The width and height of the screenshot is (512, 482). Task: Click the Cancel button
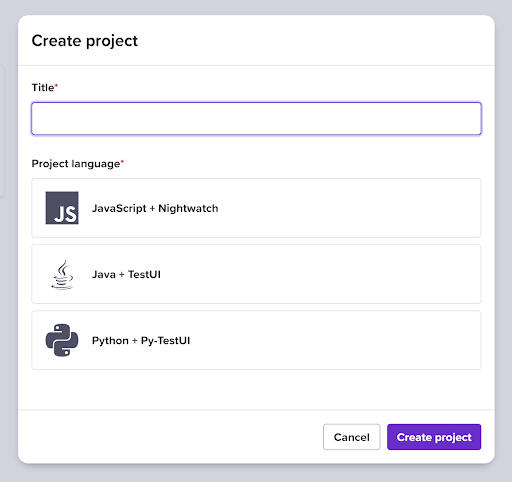point(351,437)
